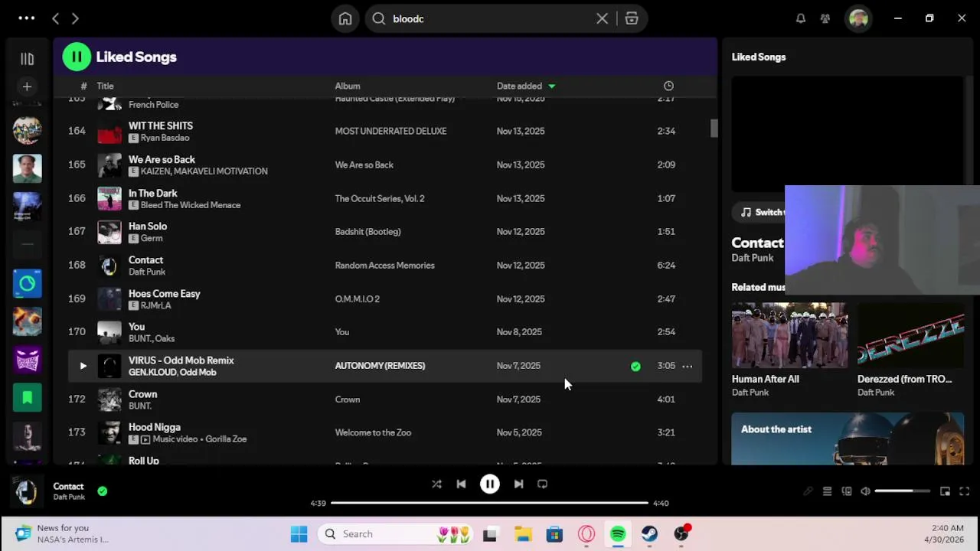Toggle shuffle playback
Screen dimensions: 980x551
point(436,484)
